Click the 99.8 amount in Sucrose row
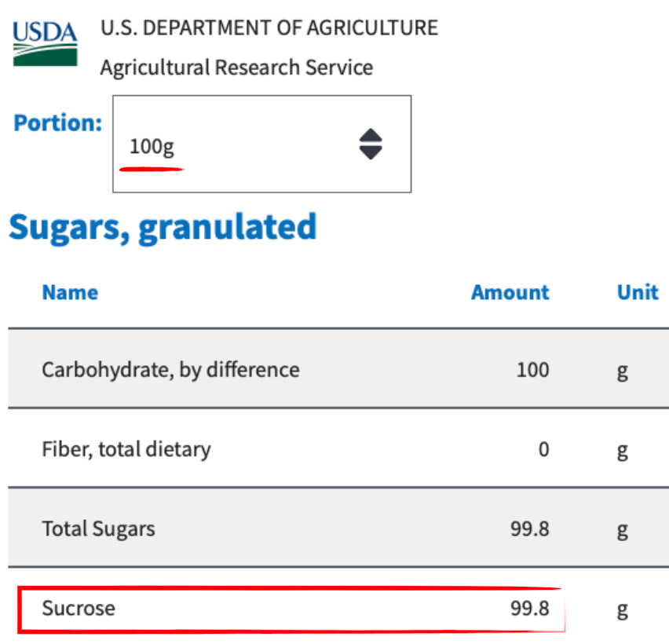669x644 pixels. (x=529, y=608)
